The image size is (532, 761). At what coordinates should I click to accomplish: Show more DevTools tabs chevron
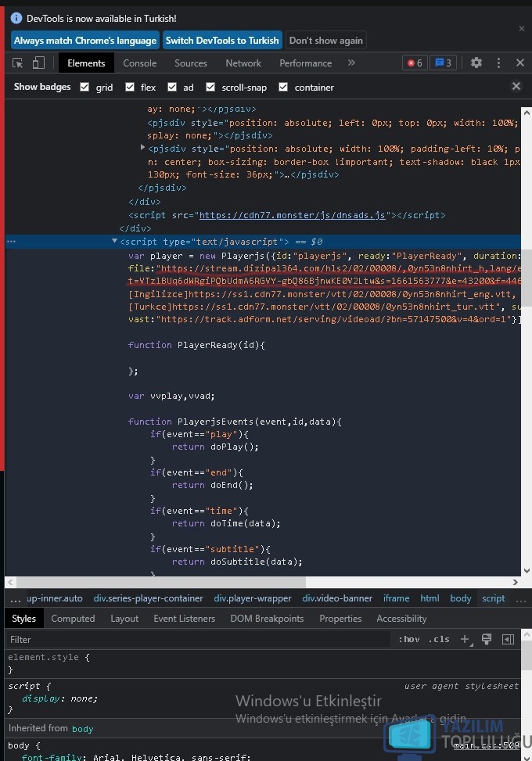[351, 63]
